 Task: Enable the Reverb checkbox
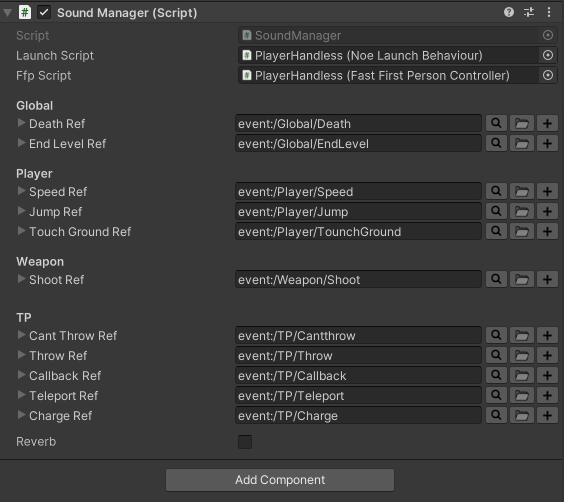[245, 442]
